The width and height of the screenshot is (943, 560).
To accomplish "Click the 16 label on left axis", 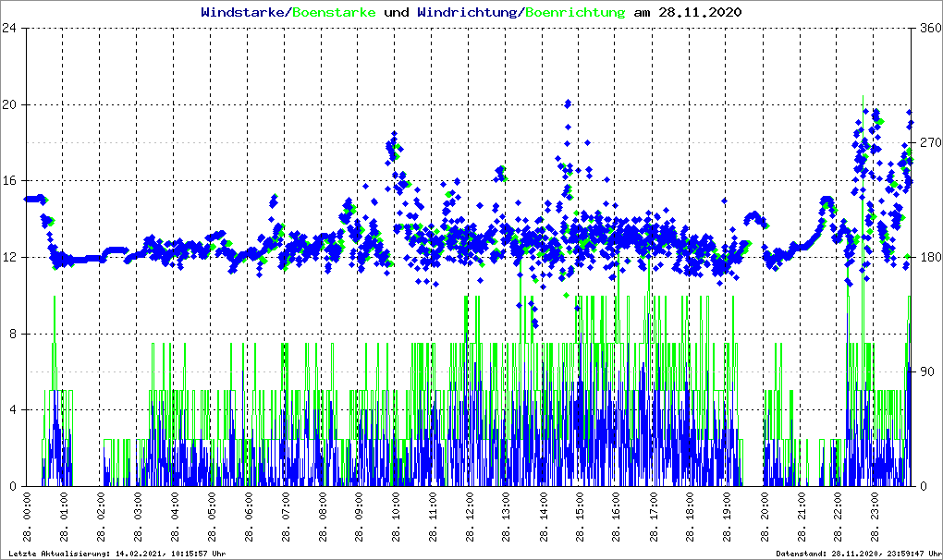I will tap(9, 181).
